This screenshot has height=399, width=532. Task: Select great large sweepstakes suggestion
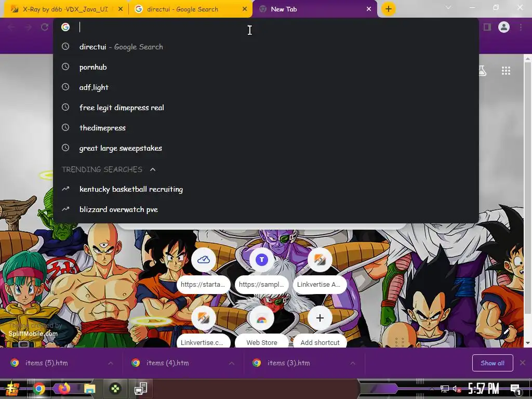coord(266,148)
